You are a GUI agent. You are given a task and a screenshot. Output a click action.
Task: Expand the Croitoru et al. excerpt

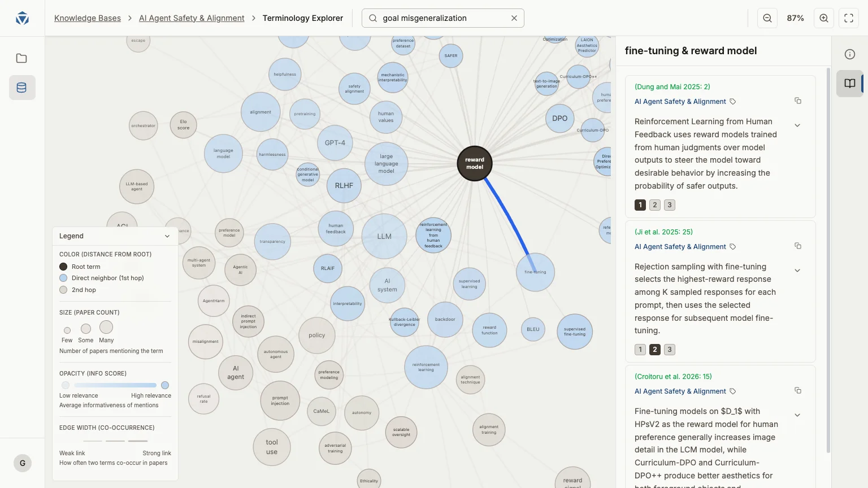[x=797, y=415]
